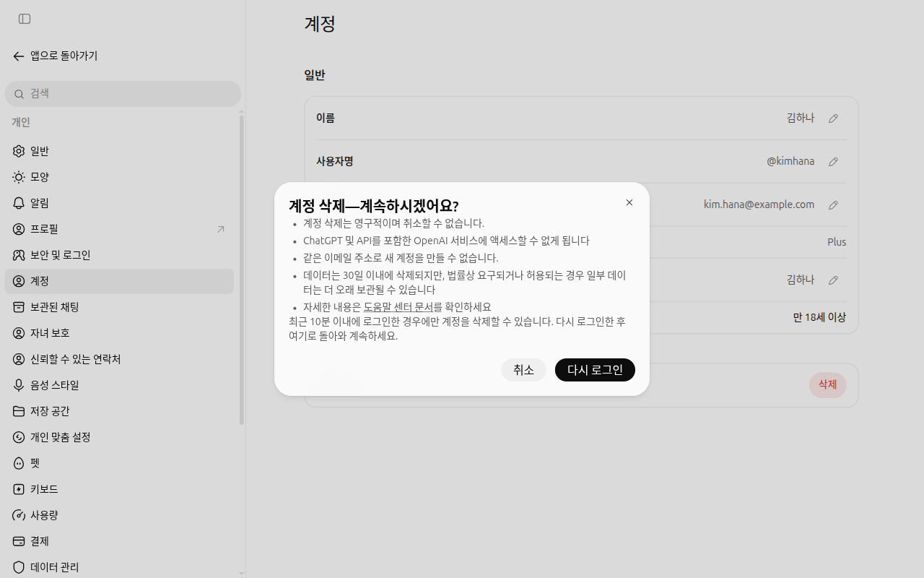Click the 취소 button in dialog
924x578 pixels.
[x=523, y=370]
